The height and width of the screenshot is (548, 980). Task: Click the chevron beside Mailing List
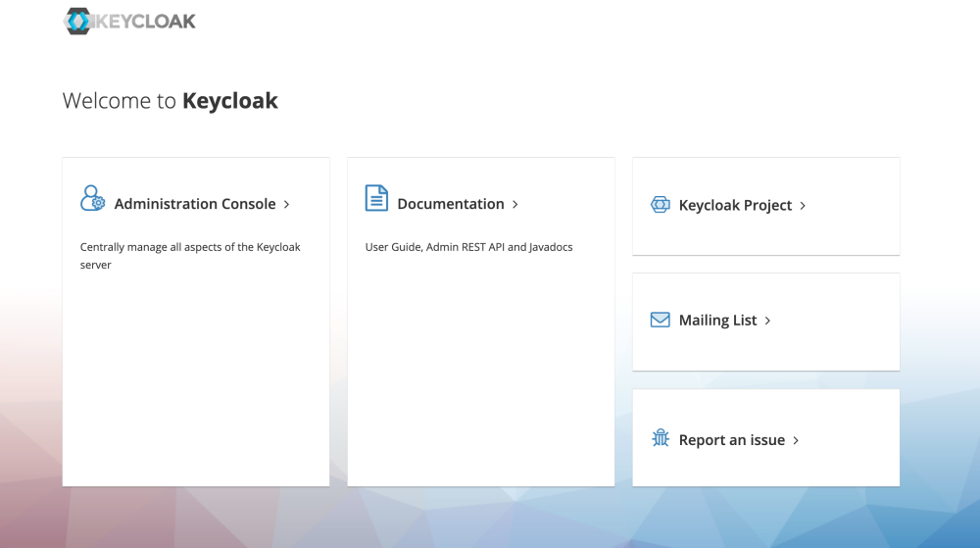point(768,321)
